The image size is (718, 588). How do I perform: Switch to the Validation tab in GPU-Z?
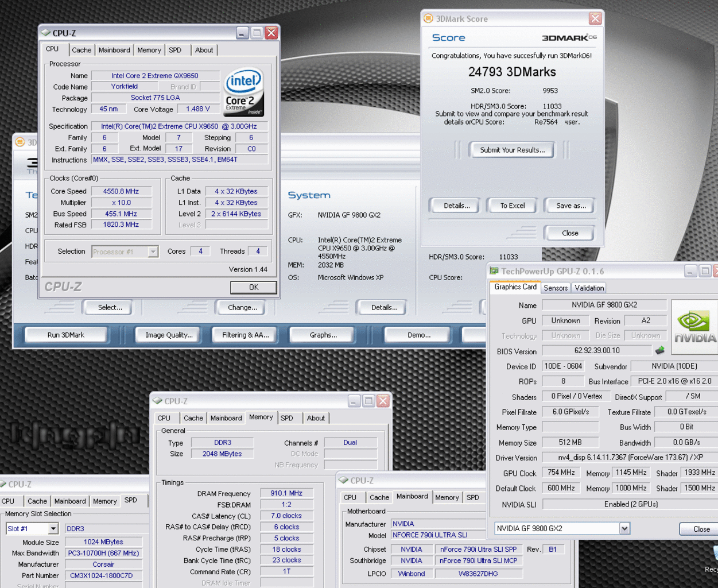tap(589, 288)
